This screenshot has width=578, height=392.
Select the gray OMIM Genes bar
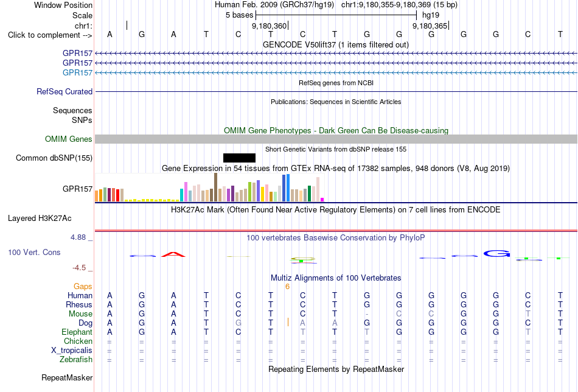pos(336,139)
